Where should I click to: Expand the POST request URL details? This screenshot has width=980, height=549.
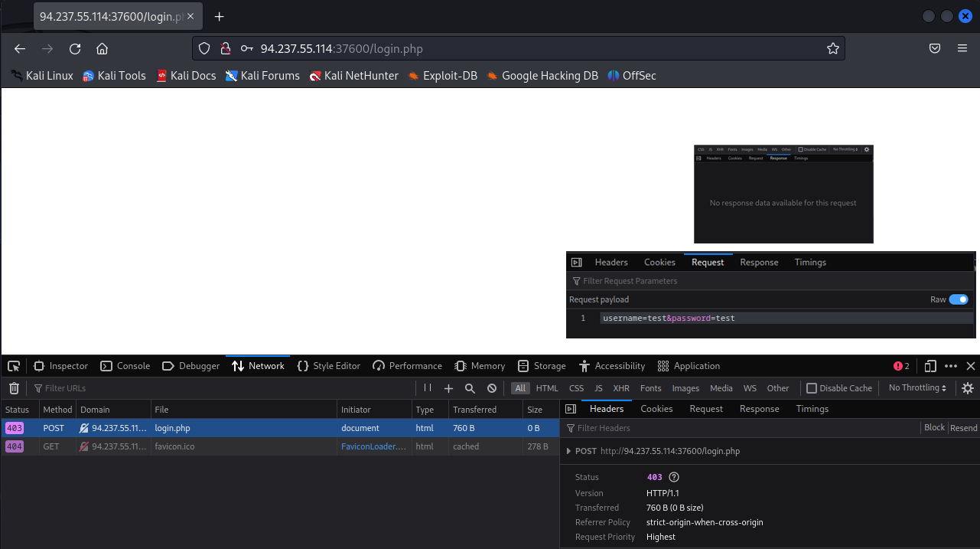(568, 451)
